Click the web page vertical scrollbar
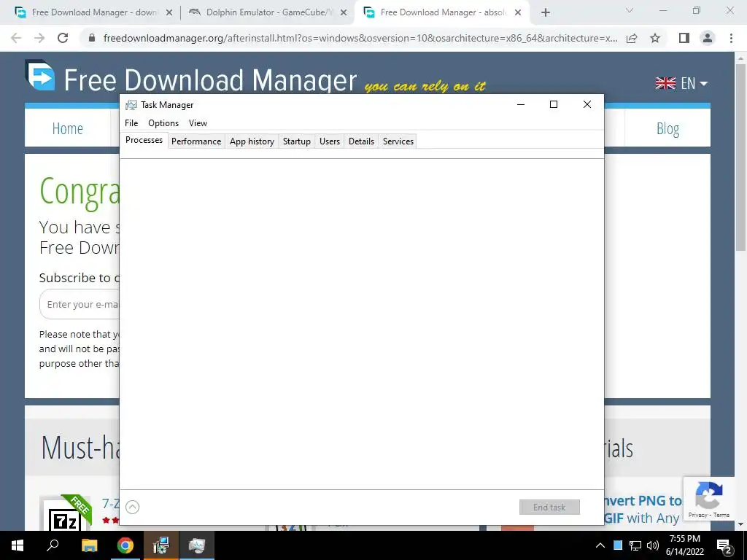The height and width of the screenshot is (560, 747). [x=740, y=157]
